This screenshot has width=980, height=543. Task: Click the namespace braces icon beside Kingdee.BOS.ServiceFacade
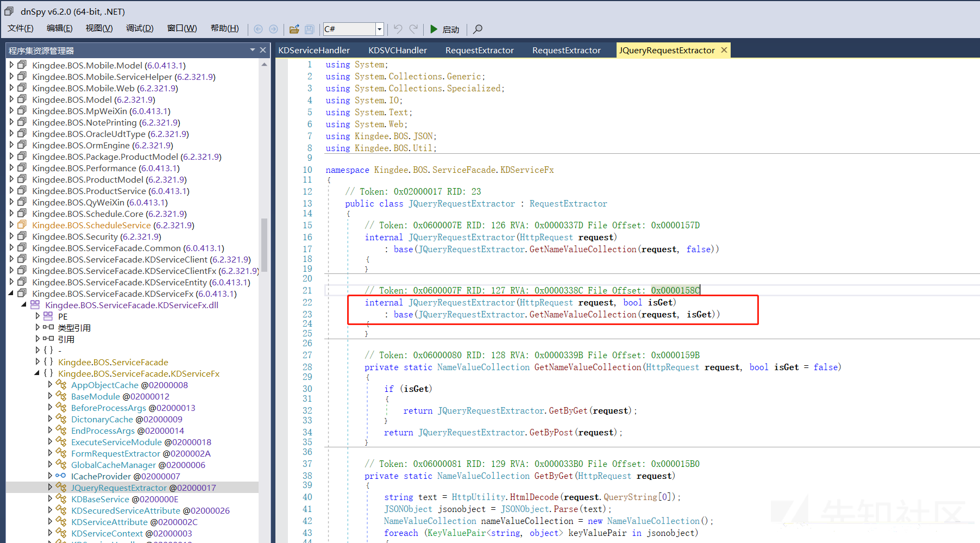click(48, 361)
